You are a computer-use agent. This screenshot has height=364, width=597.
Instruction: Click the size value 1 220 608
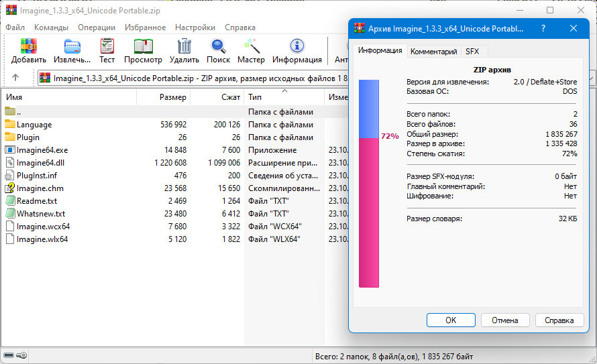pos(170,163)
